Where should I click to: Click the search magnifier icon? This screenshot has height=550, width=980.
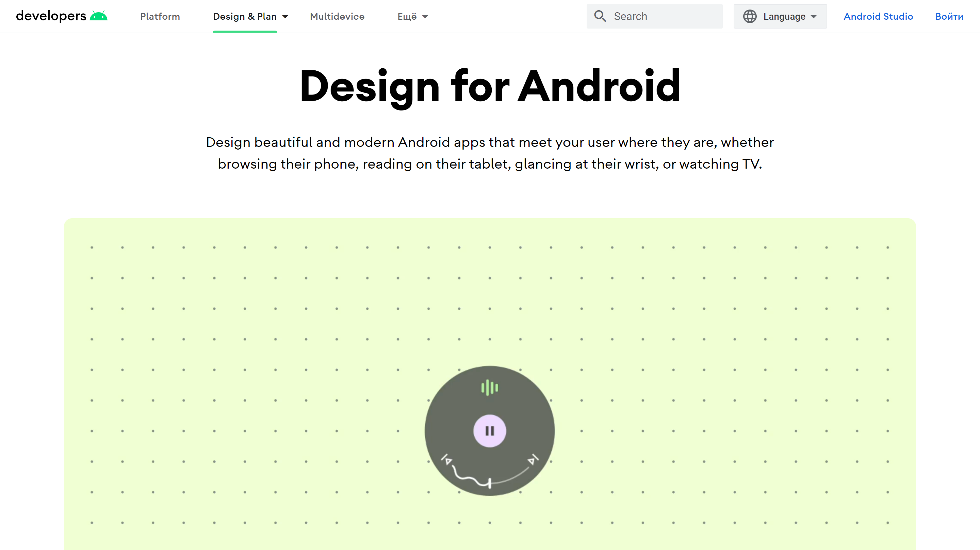600,16
